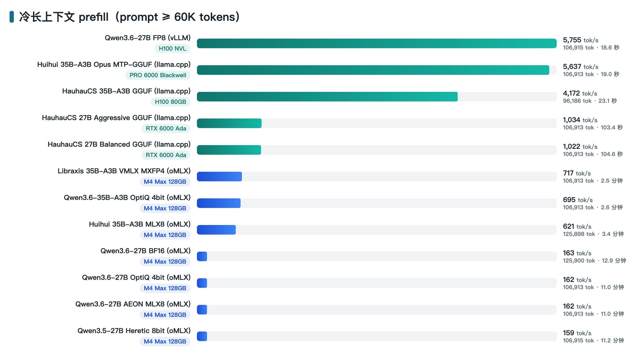Click "M4 Max 128GB" badge under Huihui MLX8

(165, 235)
